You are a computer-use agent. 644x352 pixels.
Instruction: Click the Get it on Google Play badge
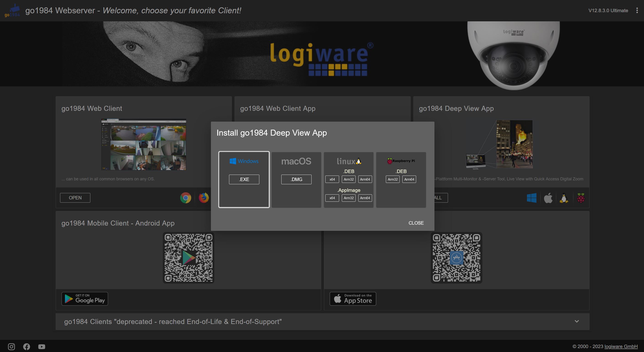(x=85, y=299)
